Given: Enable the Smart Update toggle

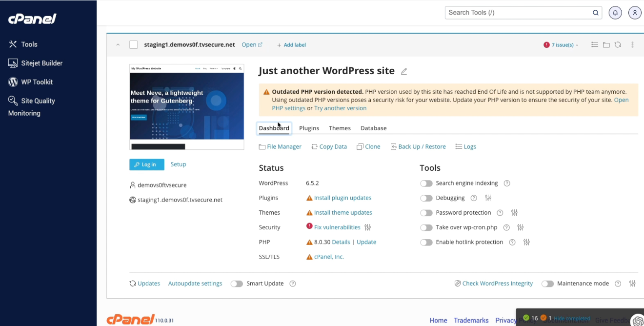Looking at the screenshot, I should (237, 284).
